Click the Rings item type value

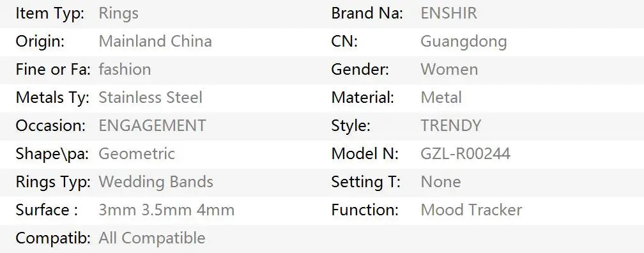[118, 13]
